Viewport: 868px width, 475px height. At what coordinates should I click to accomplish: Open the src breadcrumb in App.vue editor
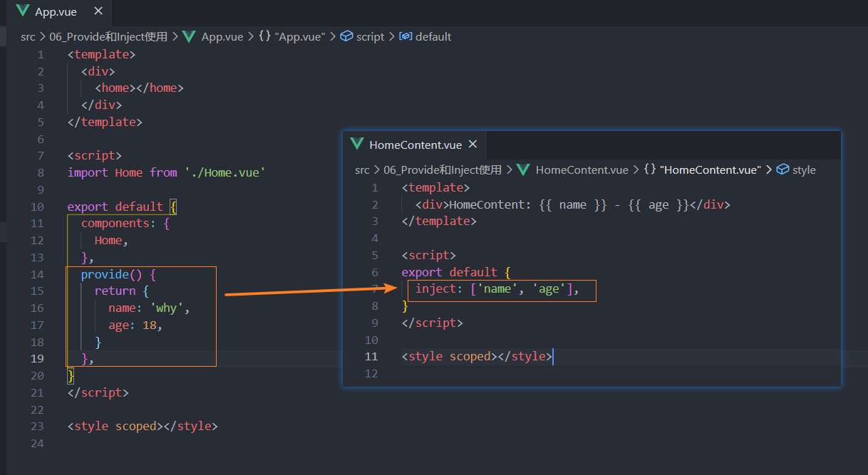coord(28,36)
